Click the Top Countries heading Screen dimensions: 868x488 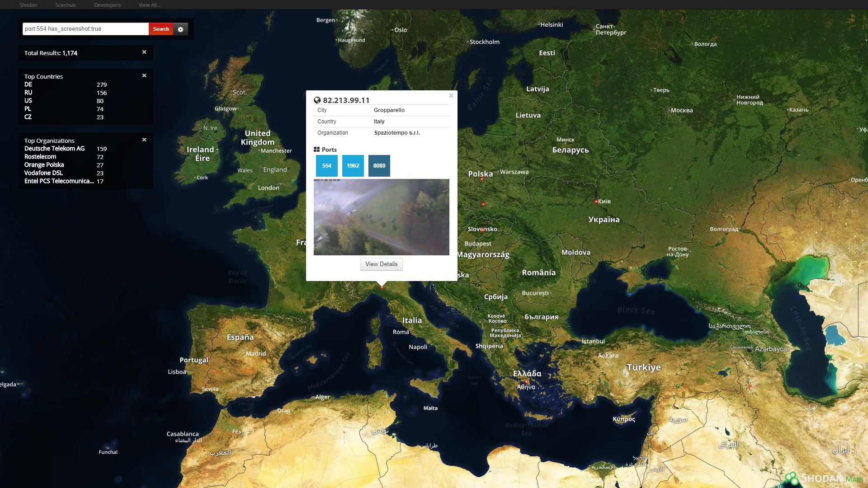click(x=43, y=76)
